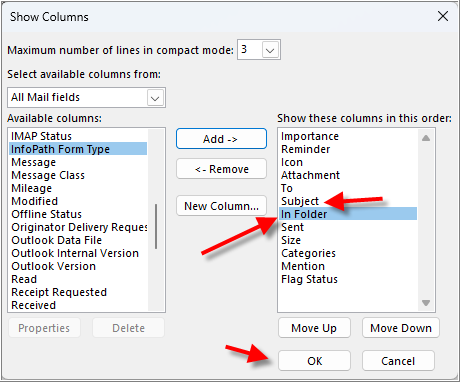The height and width of the screenshot is (382, 460).
Task: Click the available columns scrollbar thumb
Action: click(156, 226)
